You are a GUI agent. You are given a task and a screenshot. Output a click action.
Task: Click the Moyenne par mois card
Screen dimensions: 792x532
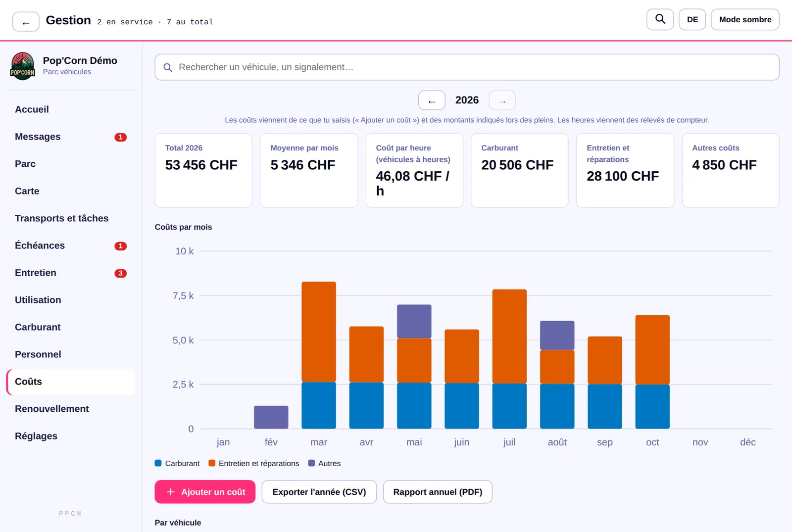click(309, 170)
